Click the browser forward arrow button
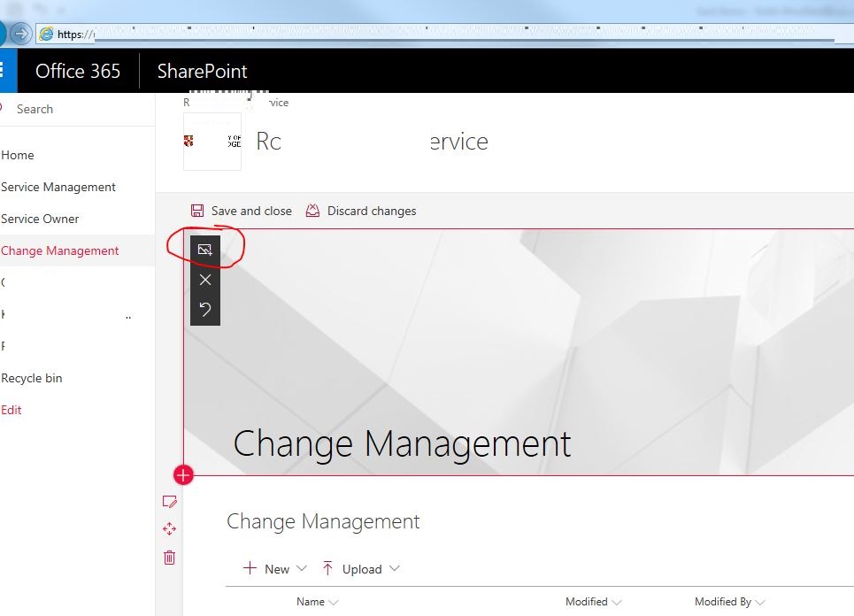Image resolution: width=854 pixels, height=616 pixels. (x=20, y=34)
